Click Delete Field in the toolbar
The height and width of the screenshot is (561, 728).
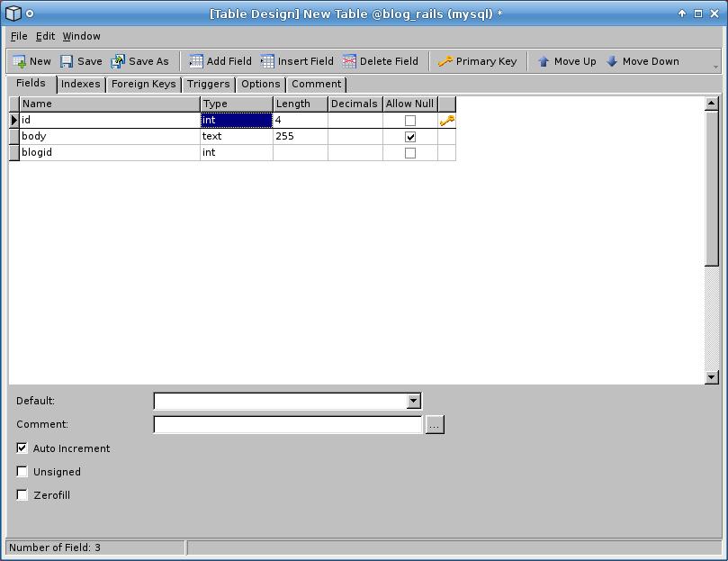pos(381,61)
